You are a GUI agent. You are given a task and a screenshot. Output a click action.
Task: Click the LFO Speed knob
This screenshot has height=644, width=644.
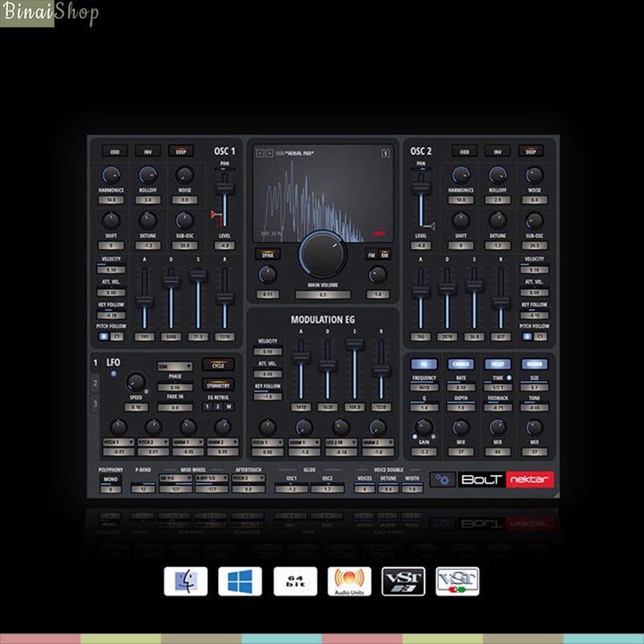(135, 382)
